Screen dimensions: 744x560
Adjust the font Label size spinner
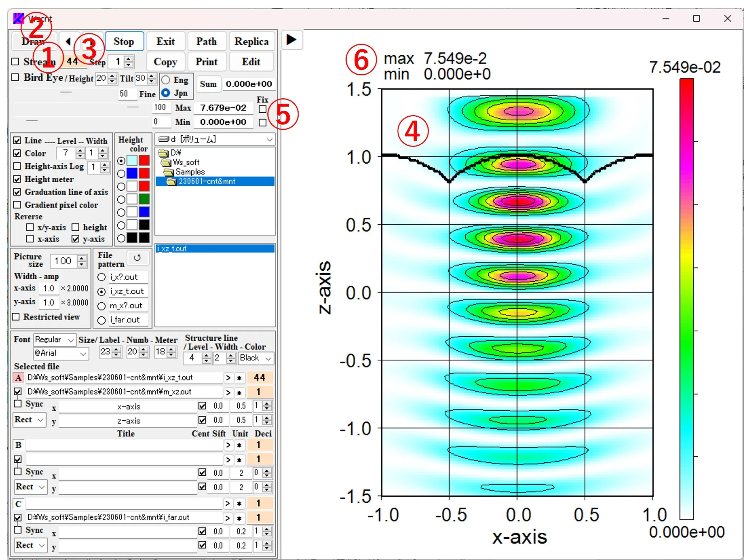(x=116, y=352)
